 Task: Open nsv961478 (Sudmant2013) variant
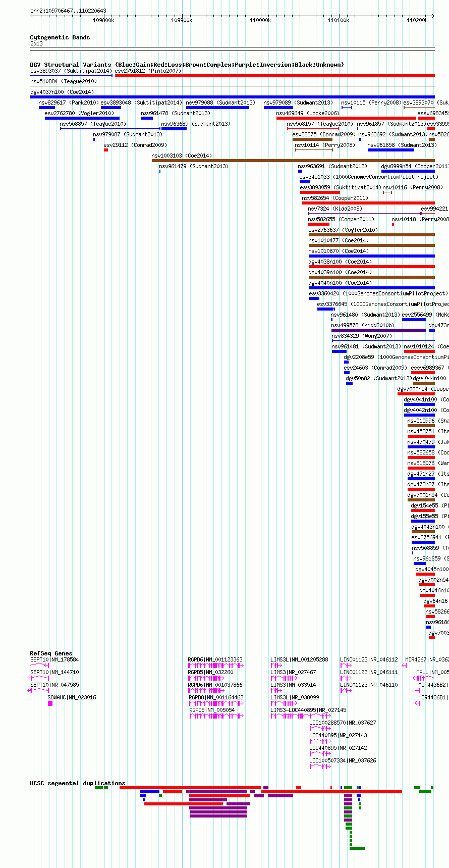point(176,113)
